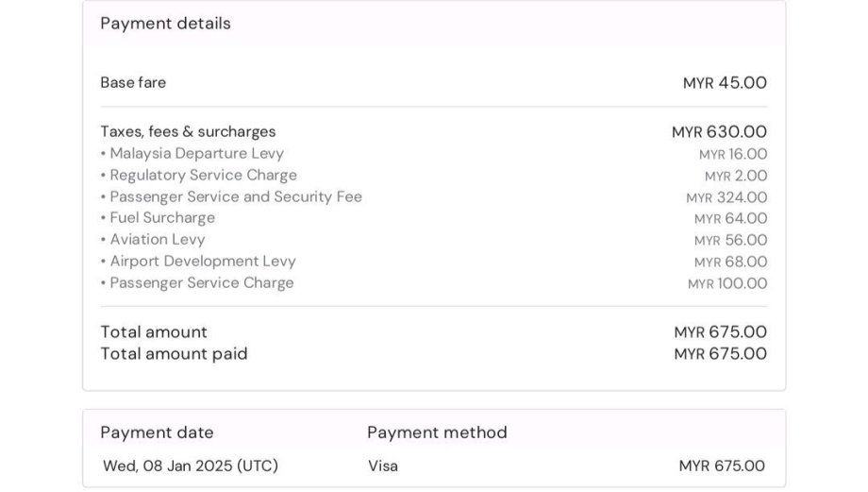Click the Payment method heading
This screenshot has height=492, width=868.
tap(437, 433)
